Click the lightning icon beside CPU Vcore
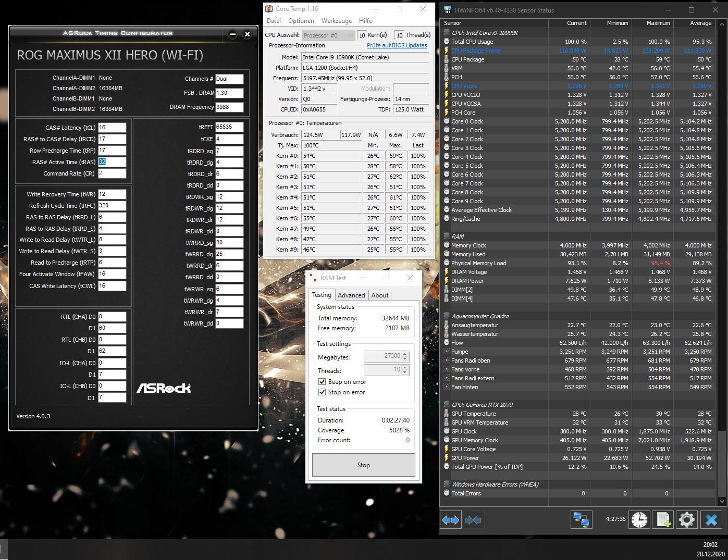Viewport: 728px width, 560px height. [x=447, y=86]
